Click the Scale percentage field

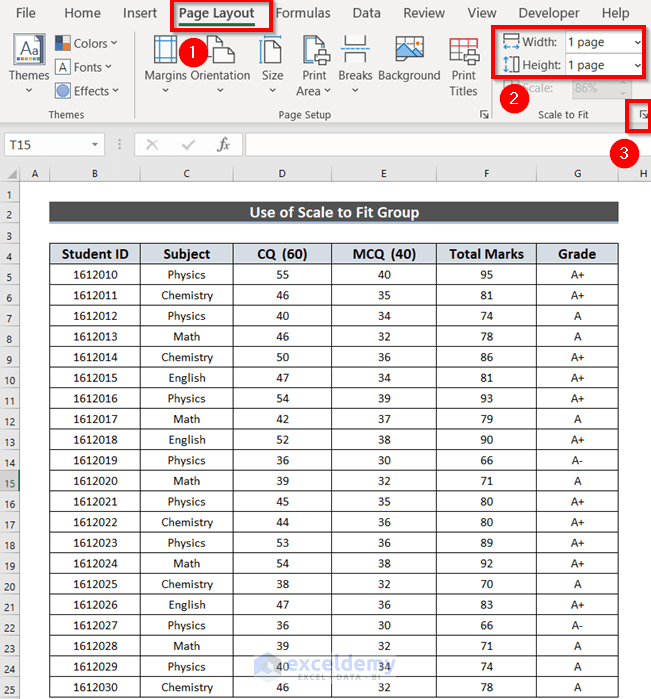[x=595, y=88]
